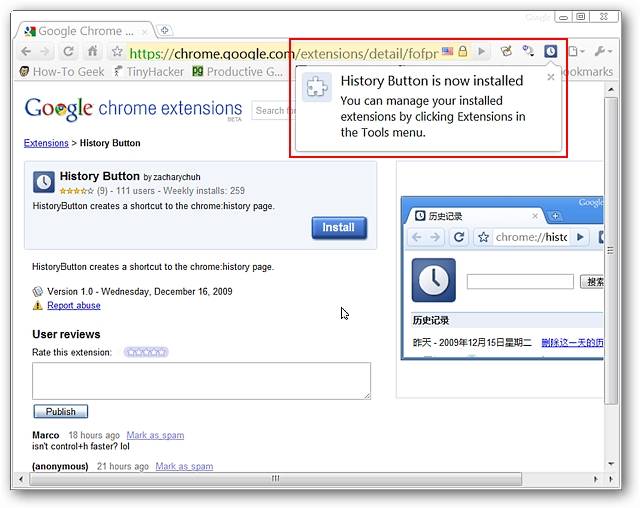The image size is (640, 508).
Task: Mark the anonymous review as spam
Action: click(x=184, y=466)
